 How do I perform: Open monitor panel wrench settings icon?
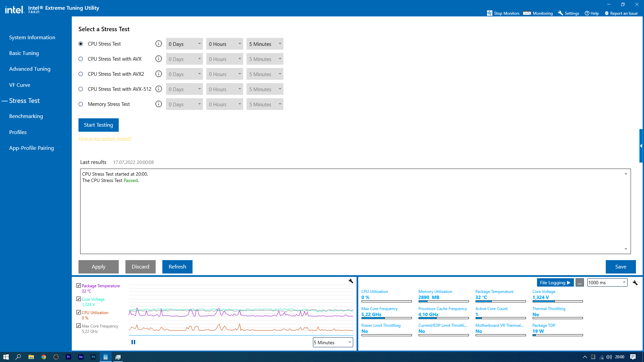pos(635,283)
